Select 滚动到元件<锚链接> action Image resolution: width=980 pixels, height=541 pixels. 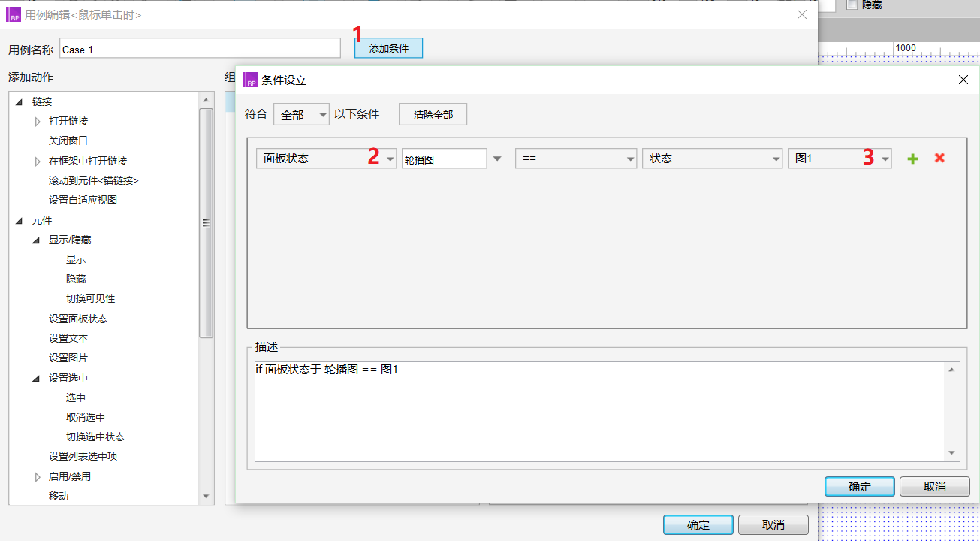point(94,180)
